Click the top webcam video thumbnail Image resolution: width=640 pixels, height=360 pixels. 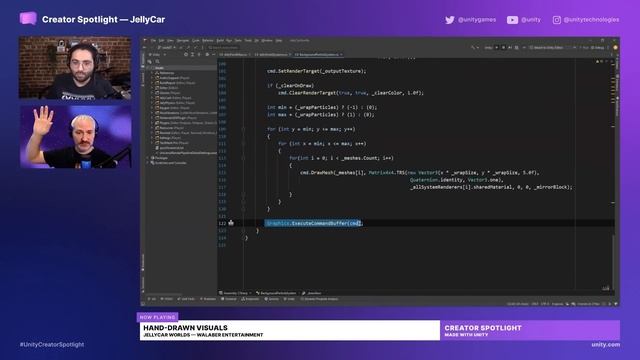point(75,67)
